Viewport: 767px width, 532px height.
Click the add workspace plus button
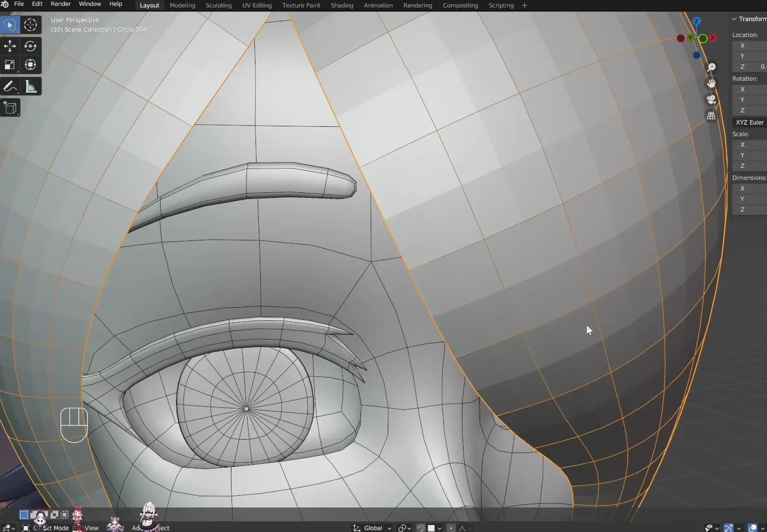click(524, 5)
